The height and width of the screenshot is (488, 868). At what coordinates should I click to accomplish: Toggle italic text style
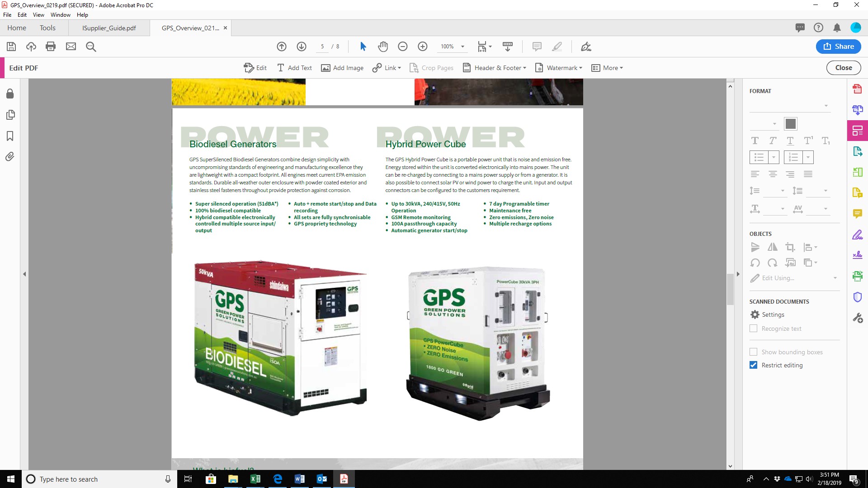click(773, 141)
